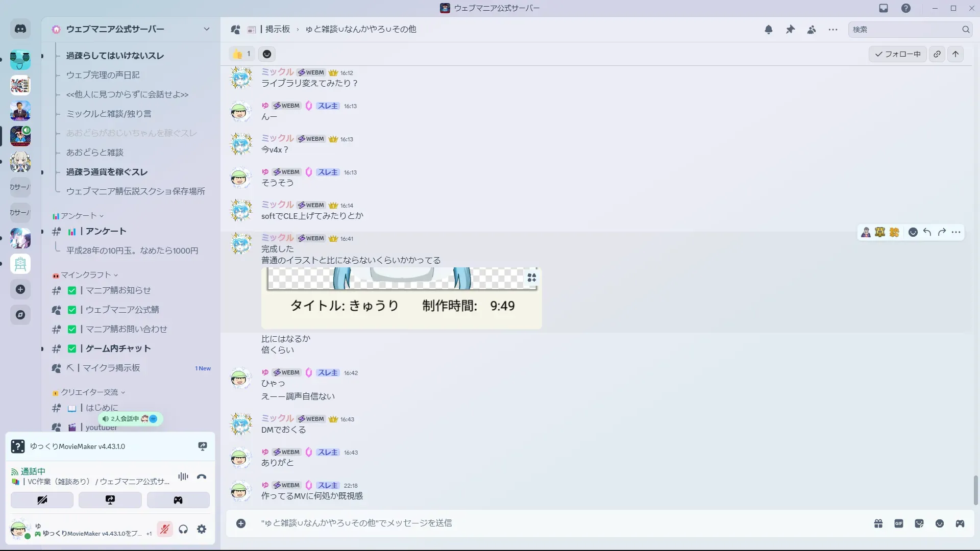Start screen share in call panel
The width and height of the screenshot is (980, 551).
[110, 500]
